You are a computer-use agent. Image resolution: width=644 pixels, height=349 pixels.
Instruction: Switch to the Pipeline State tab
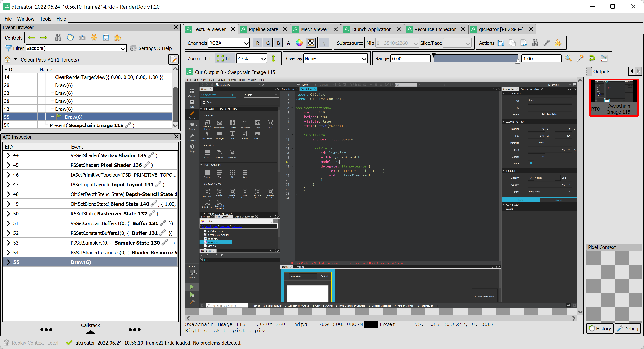tap(264, 29)
